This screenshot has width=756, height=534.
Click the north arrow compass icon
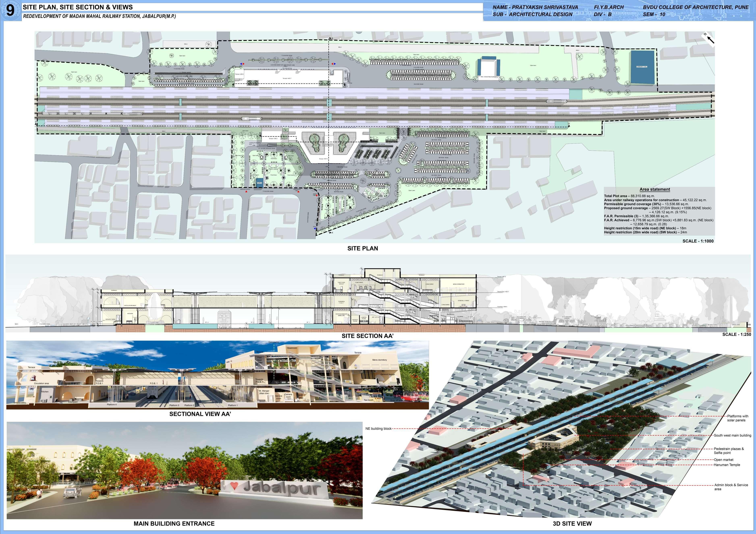[x=709, y=39]
